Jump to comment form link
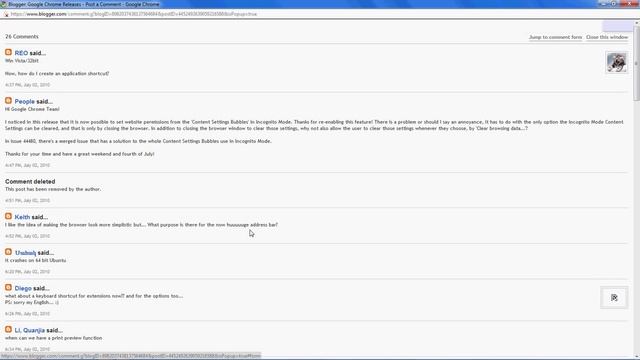The height and width of the screenshot is (360, 640). click(x=556, y=37)
